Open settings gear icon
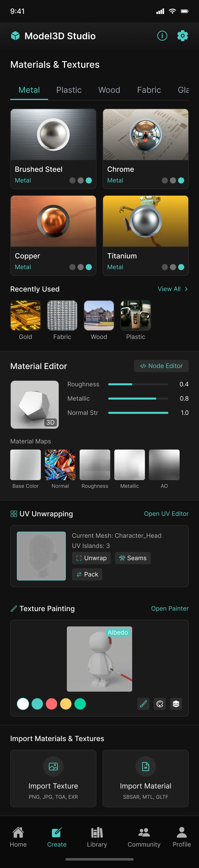This screenshot has width=199, height=868. pyautogui.click(x=182, y=36)
